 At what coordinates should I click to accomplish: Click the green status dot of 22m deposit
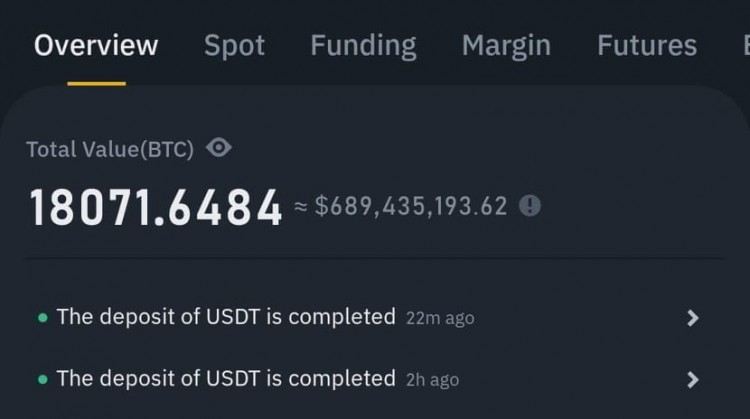coord(43,318)
